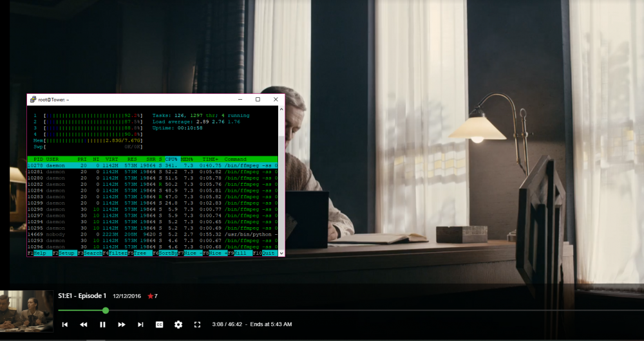644x341 pixels.
Task: Click the PuTTY icon in terminal title bar
Action: 33,99
